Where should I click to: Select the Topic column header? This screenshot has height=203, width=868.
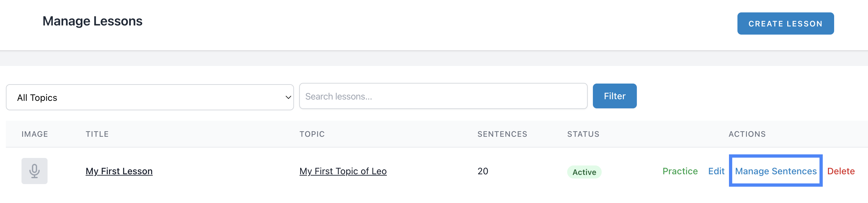click(x=312, y=134)
